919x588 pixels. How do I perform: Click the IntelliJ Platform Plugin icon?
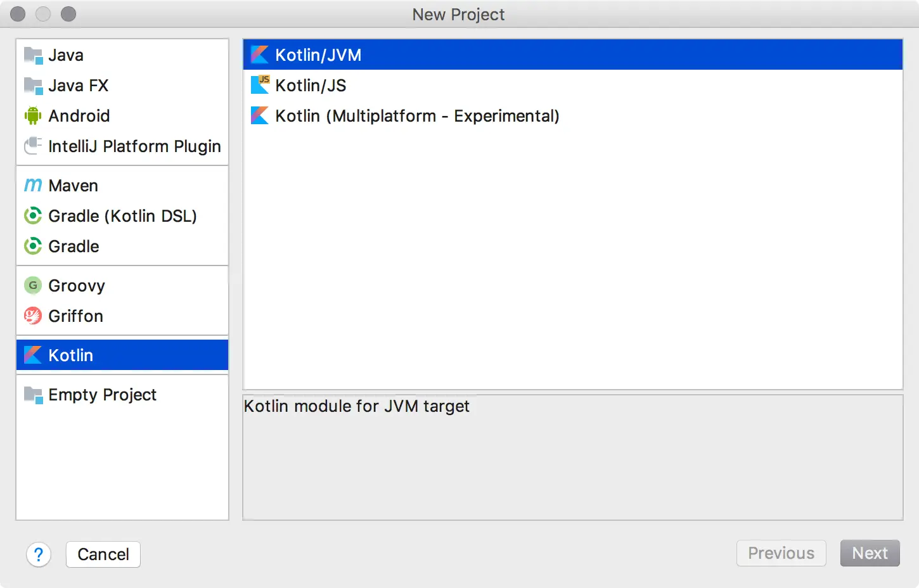pos(33,146)
